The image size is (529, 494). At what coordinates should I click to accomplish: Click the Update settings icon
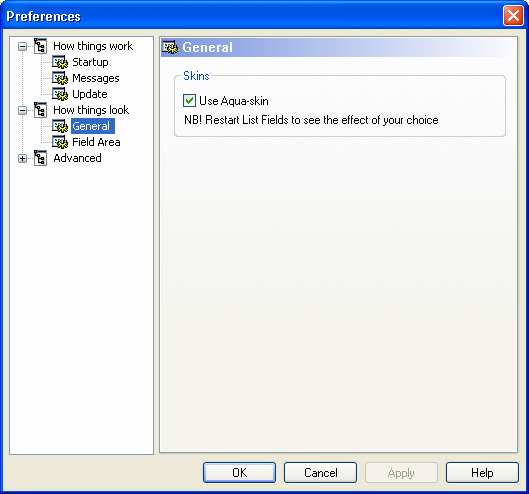coord(60,94)
